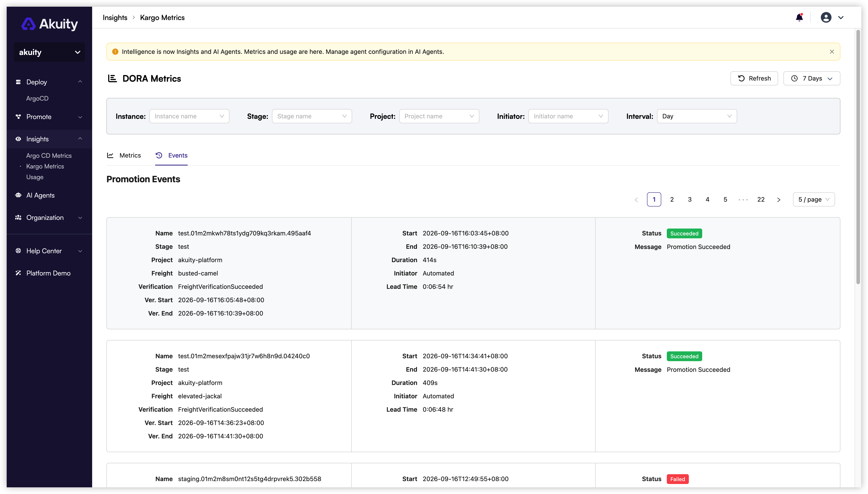Click the Deploy stack icon in sidebar
The image size is (868, 494).
pyautogui.click(x=18, y=82)
